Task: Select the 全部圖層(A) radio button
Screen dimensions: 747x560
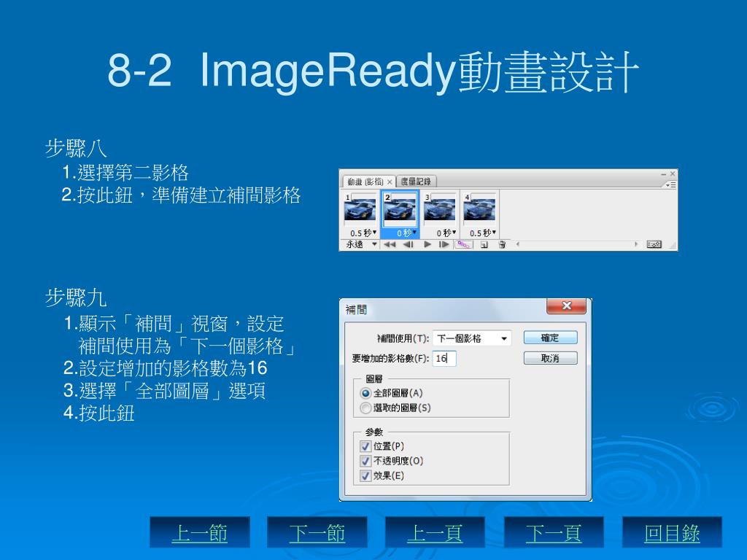Action: tap(366, 393)
